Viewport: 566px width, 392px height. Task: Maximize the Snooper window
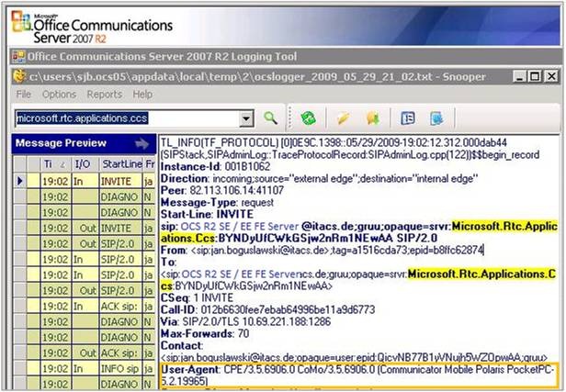(x=535, y=76)
